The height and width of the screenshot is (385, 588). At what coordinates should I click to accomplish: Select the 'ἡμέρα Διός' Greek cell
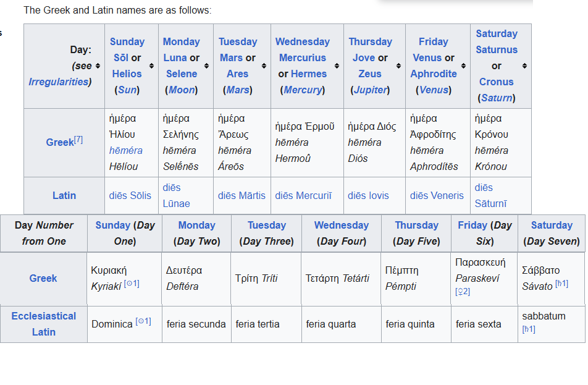tap(375, 143)
